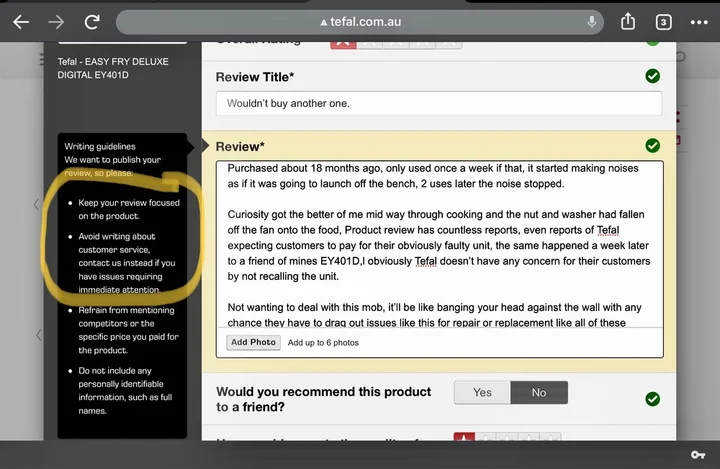The image size is (720, 469).
Task: Select Yes for recommend to a friend
Action: click(482, 392)
